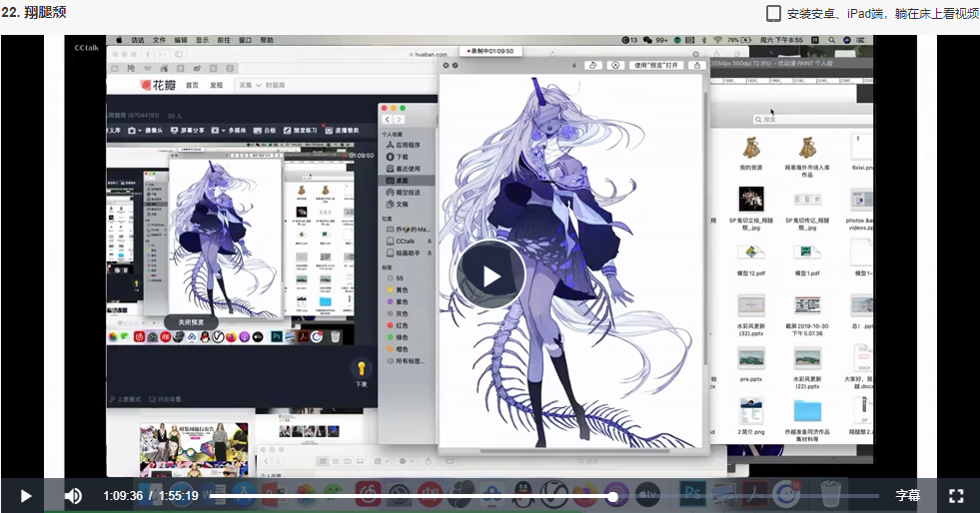
Task: Click Safari's back arrow
Action: [x=149, y=54]
